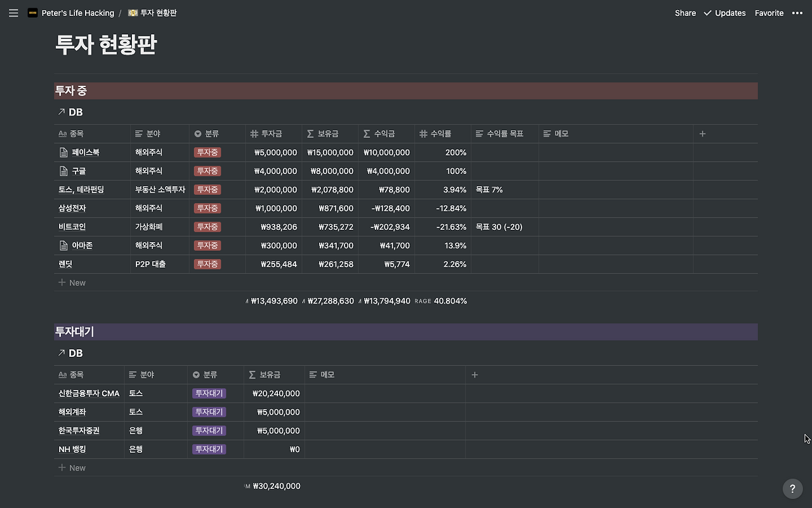
Task: Click the 부동산 소액투자 cell
Action: [x=160, y=189]
